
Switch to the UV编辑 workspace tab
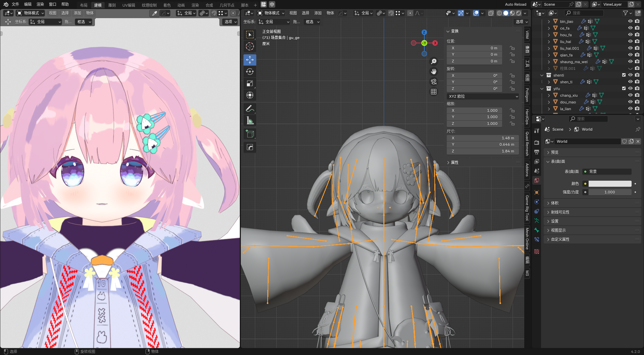(x=128, y=5)
